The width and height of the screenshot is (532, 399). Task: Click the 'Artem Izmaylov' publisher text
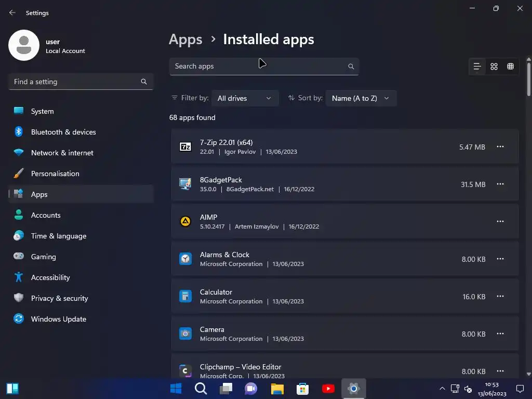point(257,227)
